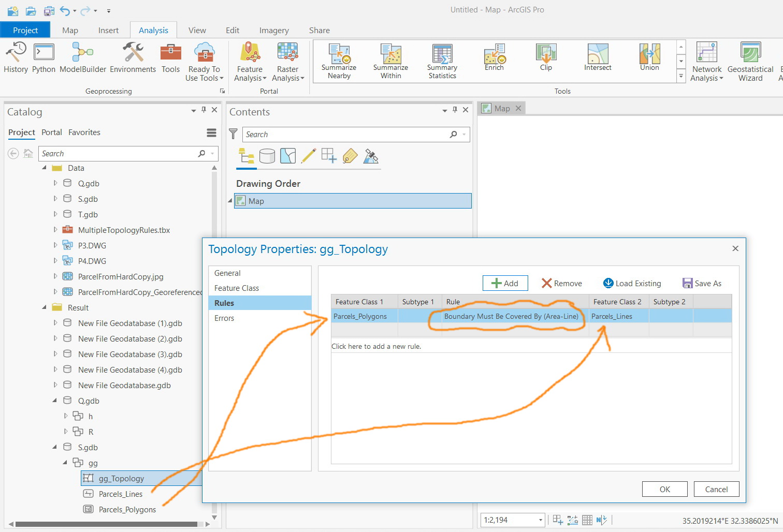Viewport: 783px width, 532px height.
Task: Launch the Geostatistical Wizard
Action: point(750,62)
